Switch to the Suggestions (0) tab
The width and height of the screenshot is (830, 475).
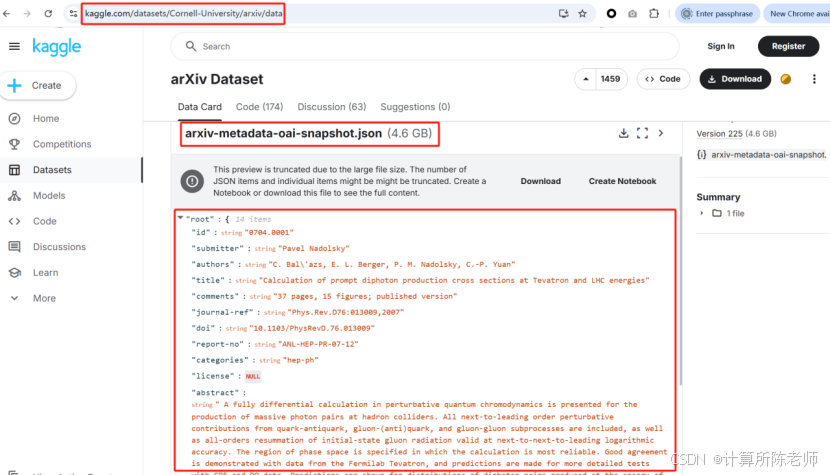[415, 107]
